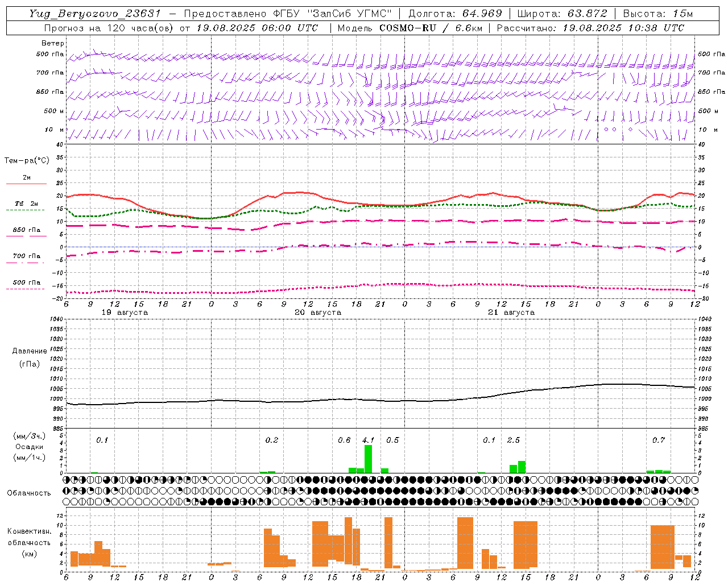Click the precipitation value 0.6

point(344,440)
